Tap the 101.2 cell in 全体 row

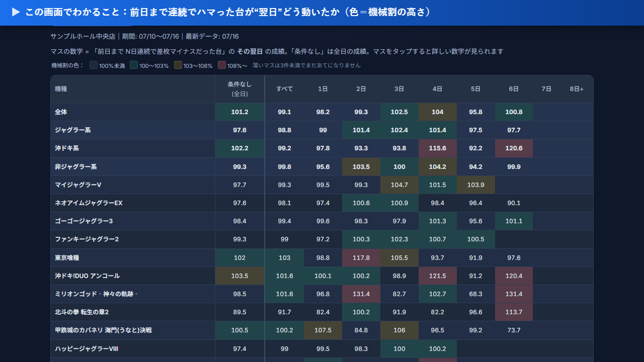pyautogui.click(x=240, y=112)
